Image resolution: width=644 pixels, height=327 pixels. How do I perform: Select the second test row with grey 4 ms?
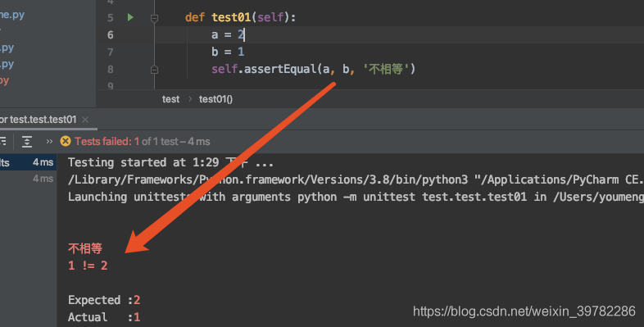(28, 179)
